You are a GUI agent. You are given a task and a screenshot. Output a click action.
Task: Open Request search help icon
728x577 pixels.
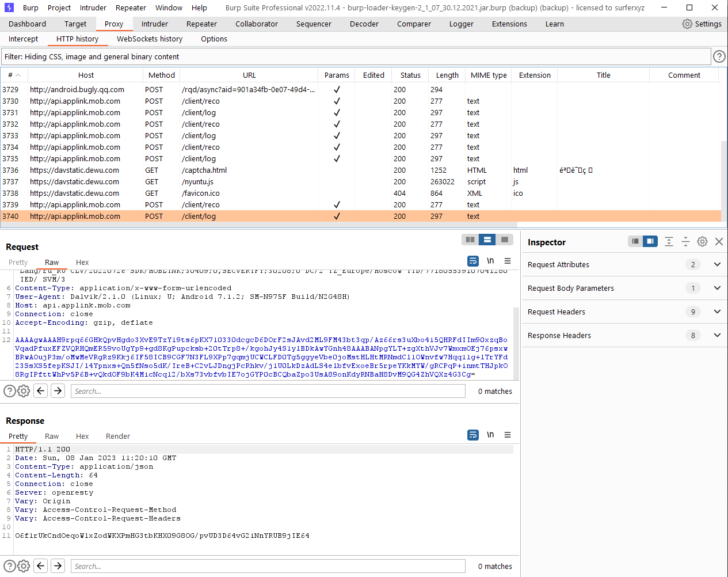pyautogui.click(x=10, y=391)
